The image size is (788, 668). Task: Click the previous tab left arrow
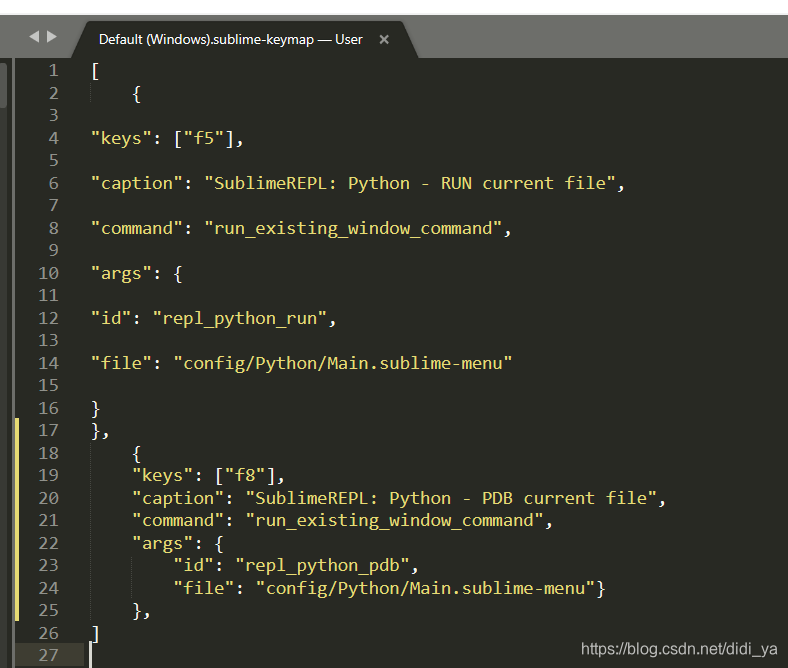tap(34, 36)
